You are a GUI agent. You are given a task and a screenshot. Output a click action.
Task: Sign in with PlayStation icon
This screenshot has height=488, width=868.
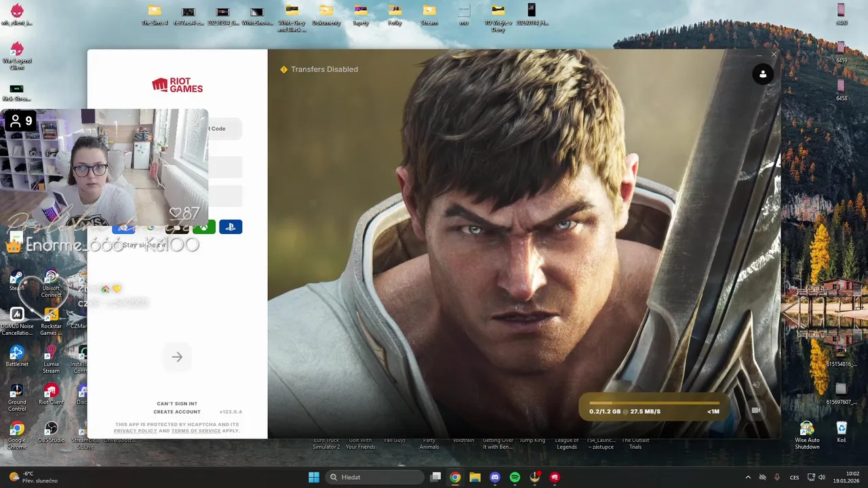click(x=231, y=227)
